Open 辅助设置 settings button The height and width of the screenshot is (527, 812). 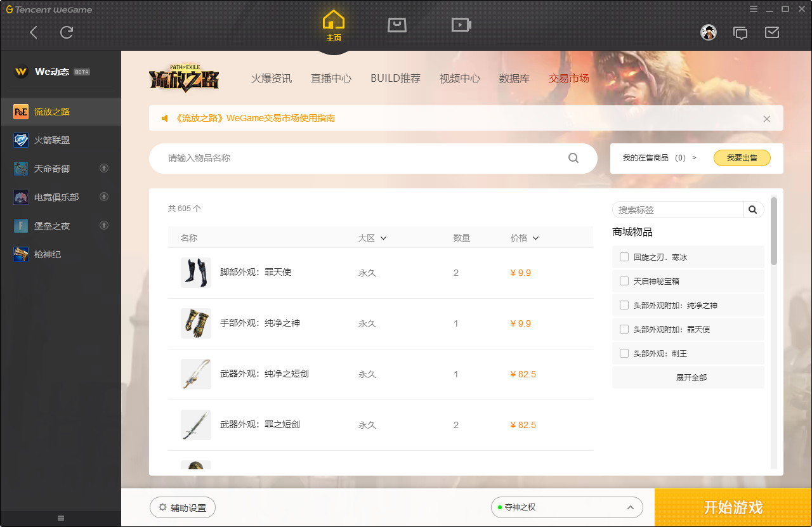[x=183, y=508]
